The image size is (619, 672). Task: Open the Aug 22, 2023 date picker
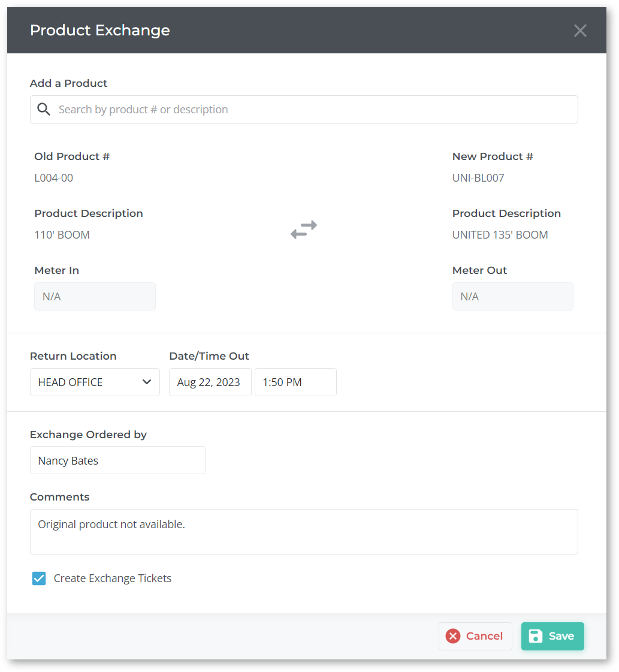tap(210, 382)
